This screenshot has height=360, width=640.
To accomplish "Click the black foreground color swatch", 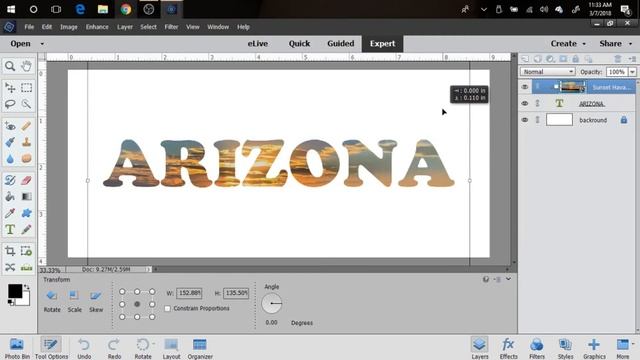I will click(15, 291).
